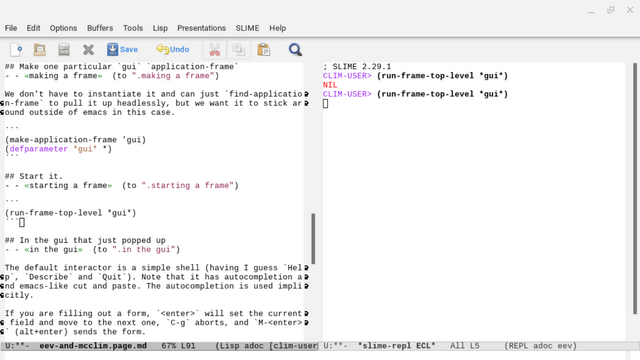640x360 pixels.
Task: Click the directory (Dired) toolbar icon
Action: click(64, 50)
